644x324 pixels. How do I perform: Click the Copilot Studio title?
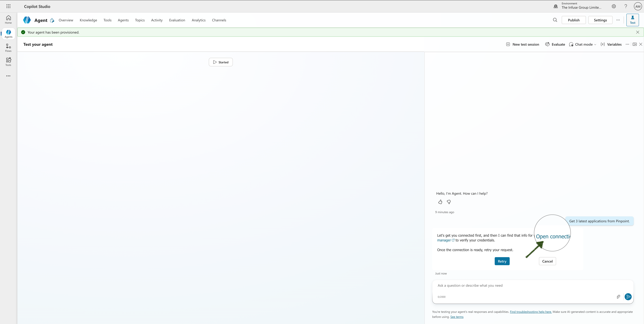tap(37, 7)
